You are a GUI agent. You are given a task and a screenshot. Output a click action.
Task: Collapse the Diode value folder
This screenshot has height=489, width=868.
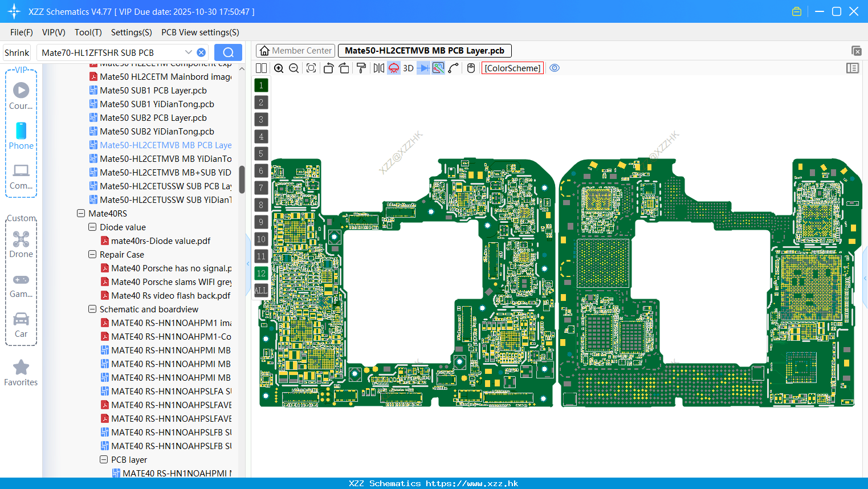tap(92, 227)
